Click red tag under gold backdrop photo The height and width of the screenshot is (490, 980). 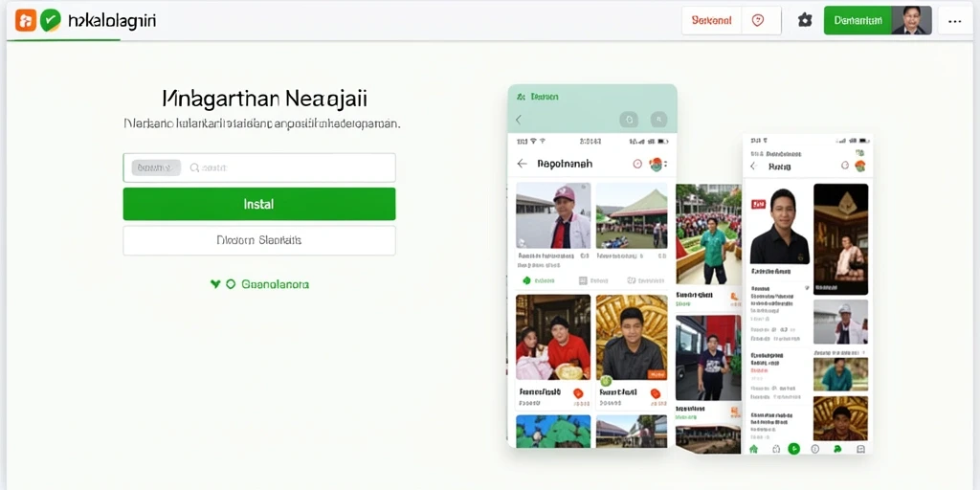[x=655, y=393]
